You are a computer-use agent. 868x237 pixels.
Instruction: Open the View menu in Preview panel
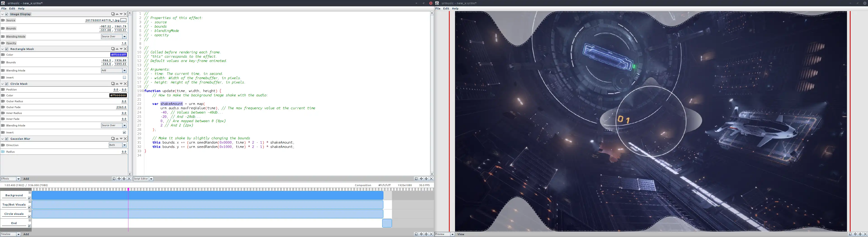tap(461, 234)
